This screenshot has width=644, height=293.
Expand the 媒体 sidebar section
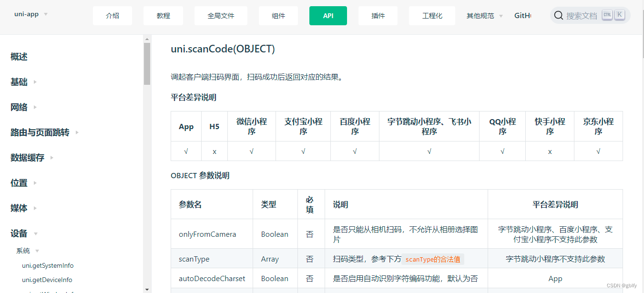point(24,208)
